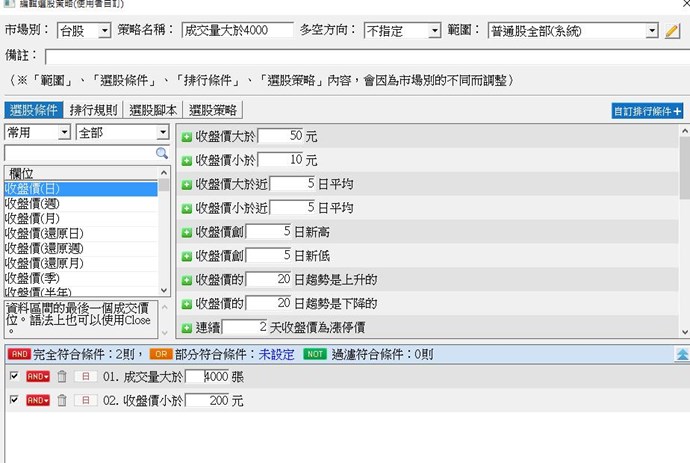Click the 自訂排行條件 button
The height and width of the screenshot is (463, 690).
coord(647,111)
